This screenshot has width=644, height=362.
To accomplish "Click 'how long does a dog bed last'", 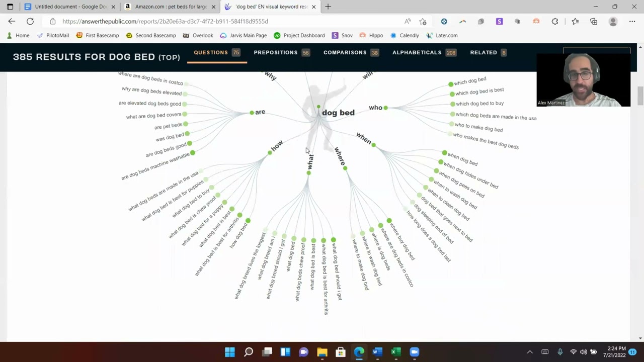I will click(429, 237).
